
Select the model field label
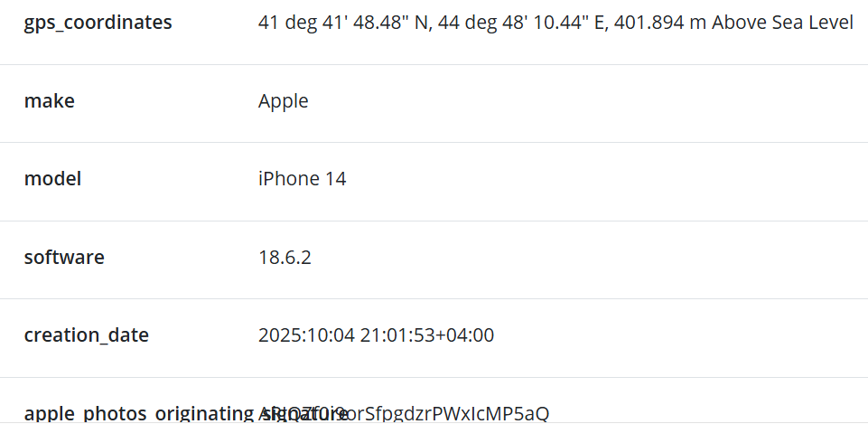pos(52,179)
